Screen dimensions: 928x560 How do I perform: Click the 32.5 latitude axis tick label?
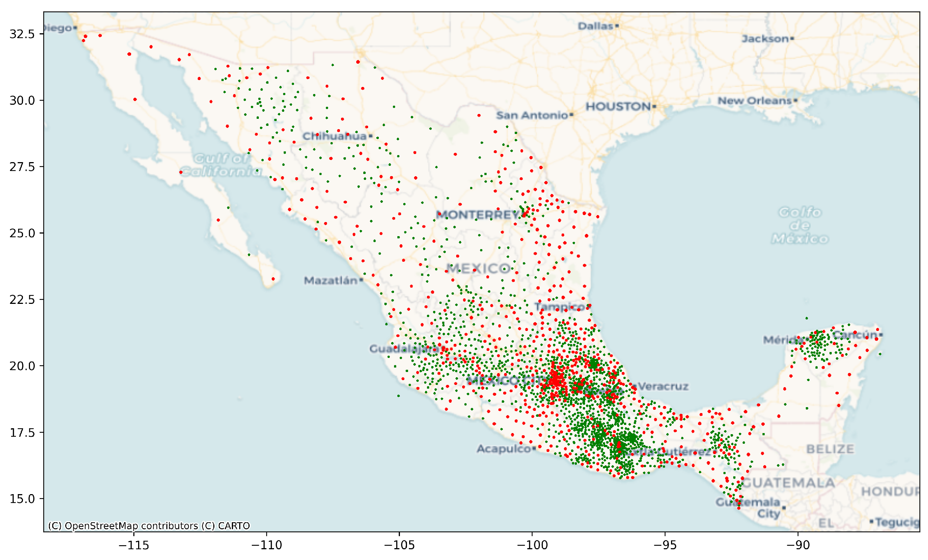click(x=22, y=34)
